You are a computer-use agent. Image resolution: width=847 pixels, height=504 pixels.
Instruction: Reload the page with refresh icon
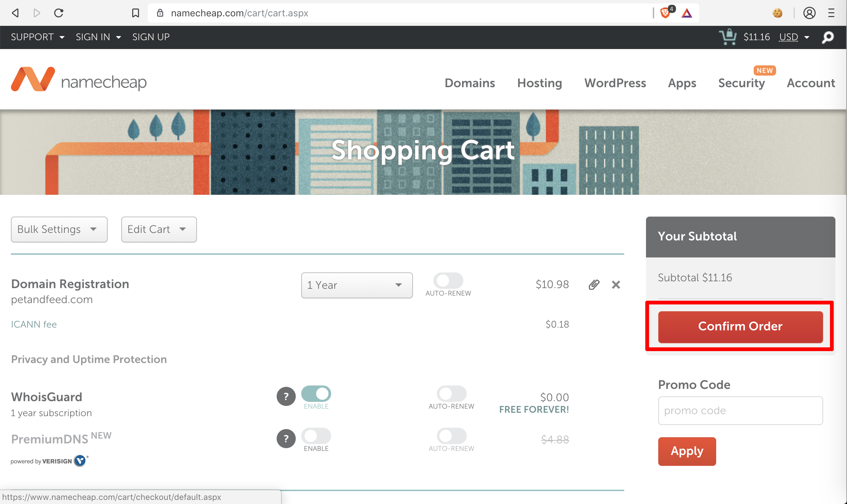point(59,13)
